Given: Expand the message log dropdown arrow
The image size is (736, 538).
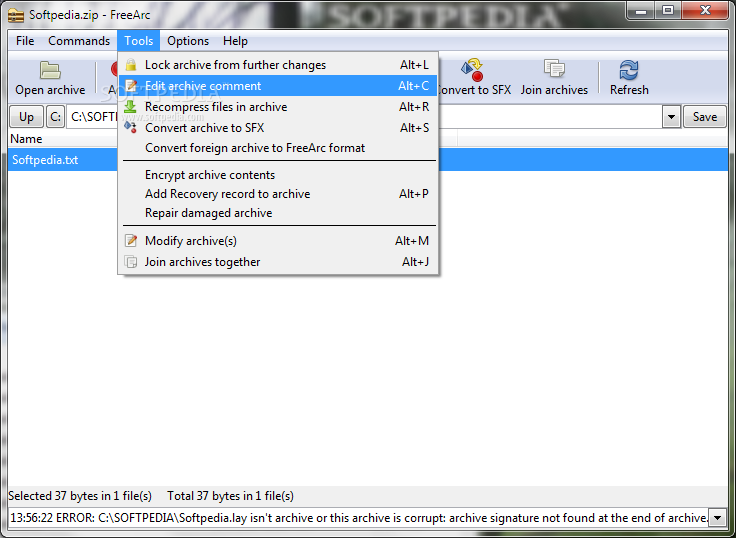Looking at the screenshot, I should click(717, 518).
